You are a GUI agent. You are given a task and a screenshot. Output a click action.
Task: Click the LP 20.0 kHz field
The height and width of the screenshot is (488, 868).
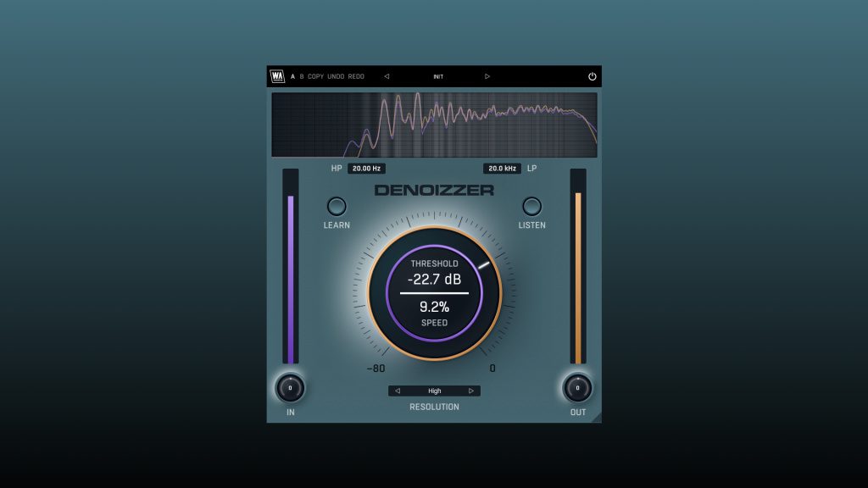click(x=502, y=169)
